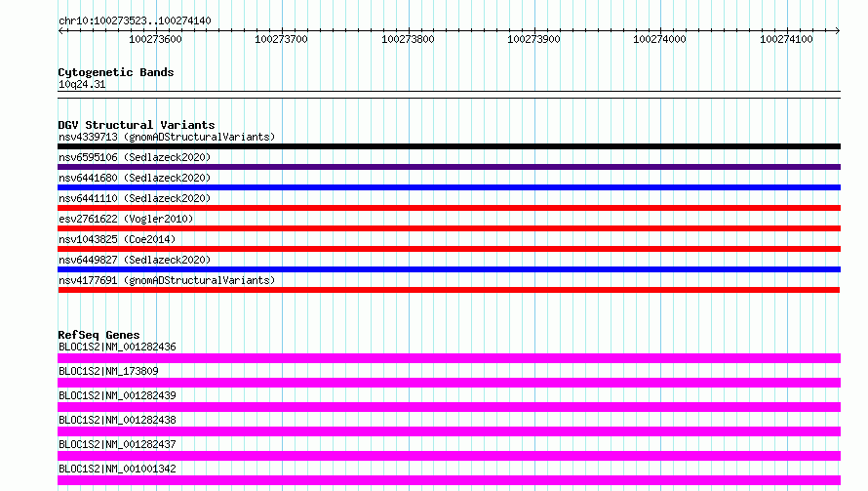Open BLOC1S2|NM_173809 gene label
Viewport: 868px width, 491px height.
(x=108, y=371)
